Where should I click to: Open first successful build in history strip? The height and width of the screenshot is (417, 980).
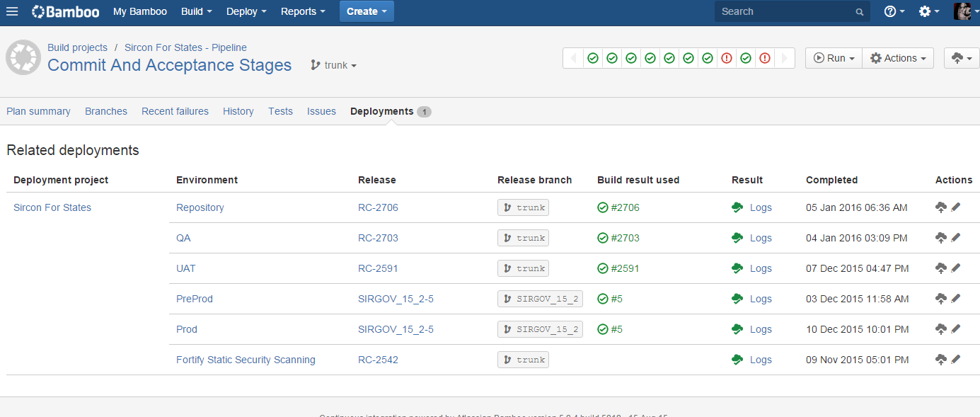click(593, 58)
